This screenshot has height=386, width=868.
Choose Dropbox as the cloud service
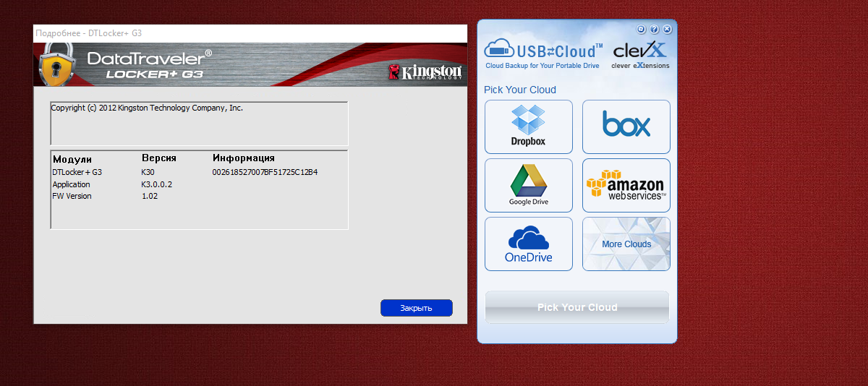pos(528,126)
